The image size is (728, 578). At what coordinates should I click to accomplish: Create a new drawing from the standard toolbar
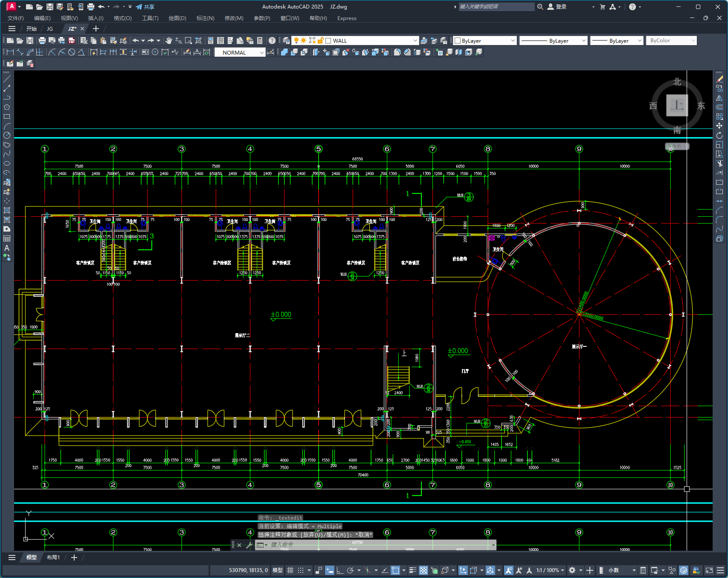[x=10, y=41]
